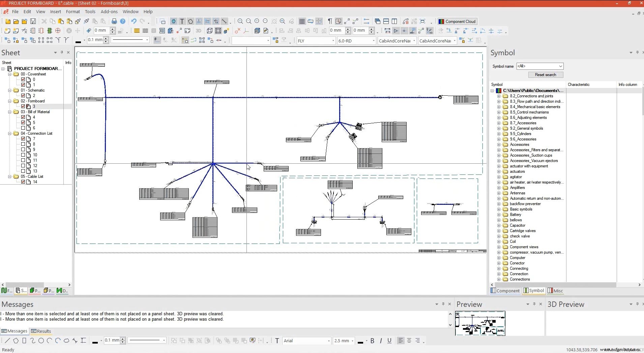Image resolution: width=644 pixels, height=353 pixels.
Task: Collapse the 02 - Formboard folder
Action: point(9,101)
